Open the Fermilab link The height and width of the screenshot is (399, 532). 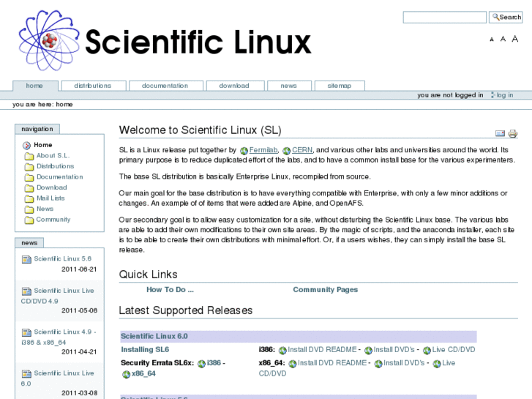263,150
